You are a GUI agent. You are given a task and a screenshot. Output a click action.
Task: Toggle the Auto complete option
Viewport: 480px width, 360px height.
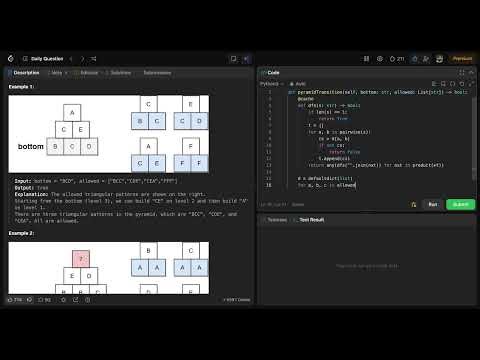[x=298, y=84]
